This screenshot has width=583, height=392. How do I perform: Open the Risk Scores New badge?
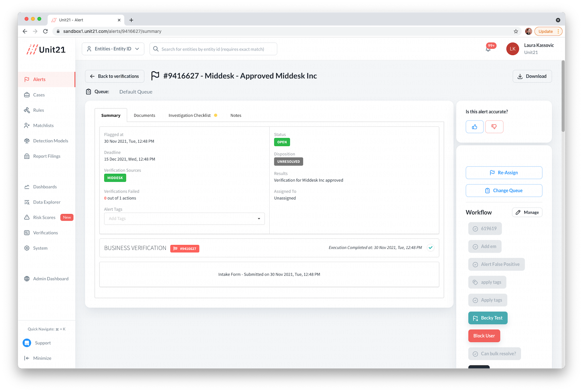67,217
